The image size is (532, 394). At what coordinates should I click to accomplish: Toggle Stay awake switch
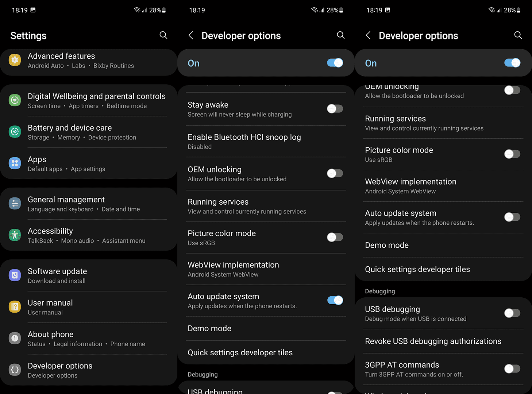pyautogui.click(x=335, y=109)
